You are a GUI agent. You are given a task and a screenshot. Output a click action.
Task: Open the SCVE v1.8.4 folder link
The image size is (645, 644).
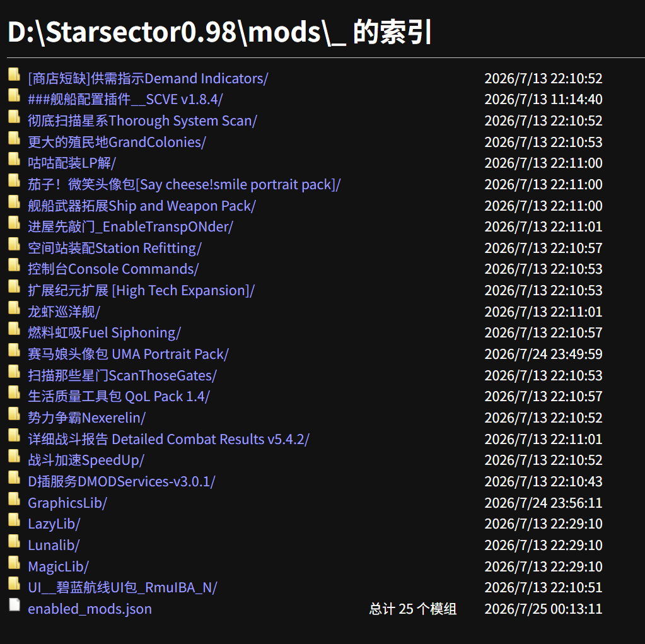(125, 100)
